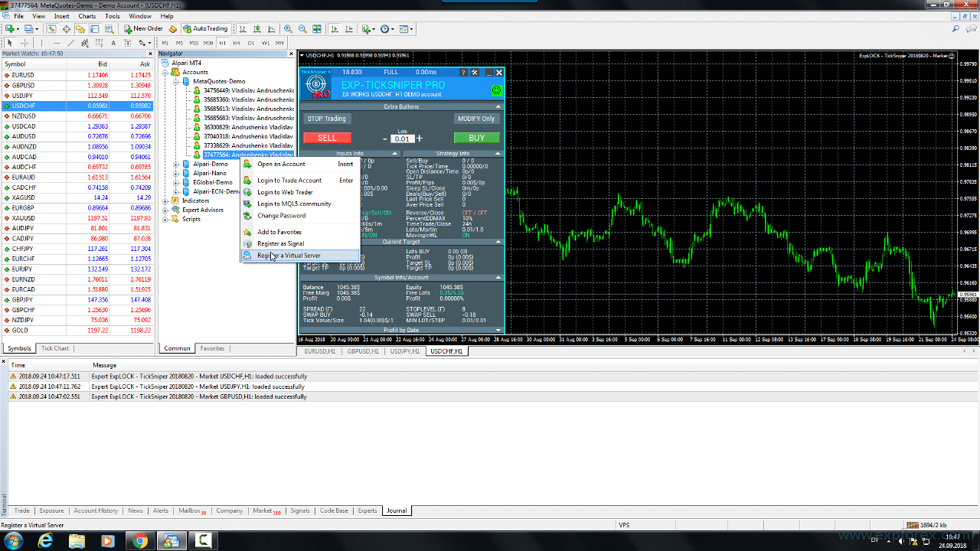The width and height of the screenshot is (980, 551).
Task: Choose Open an Account from context menu
Action: (299, 164)
